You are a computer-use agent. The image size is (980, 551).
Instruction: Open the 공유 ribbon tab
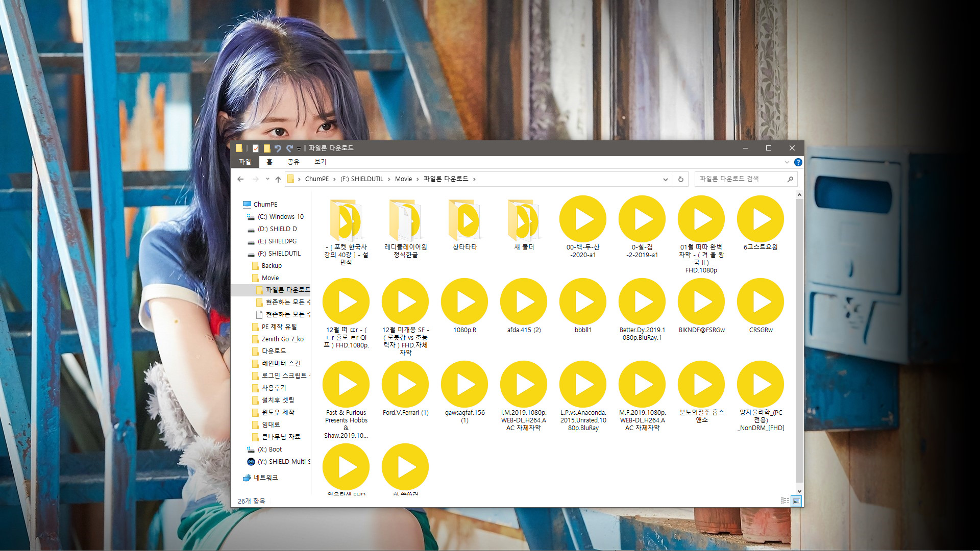click(293, 162)
